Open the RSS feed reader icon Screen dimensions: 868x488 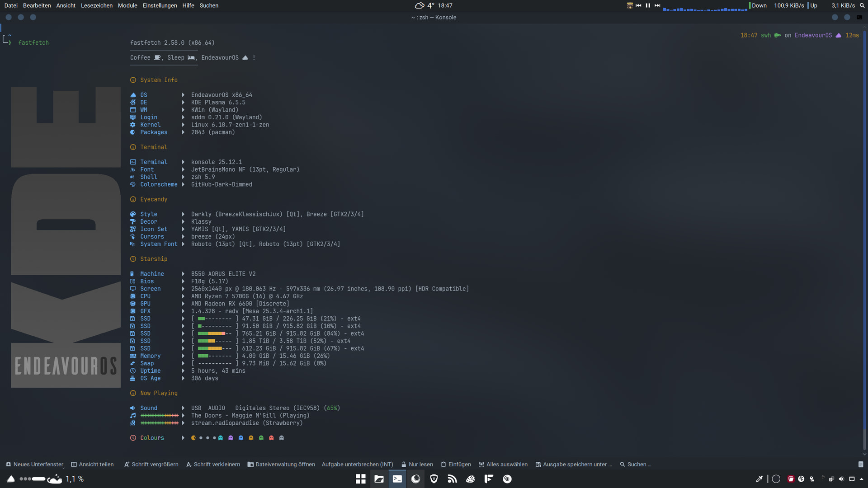(x=452, y=479)
